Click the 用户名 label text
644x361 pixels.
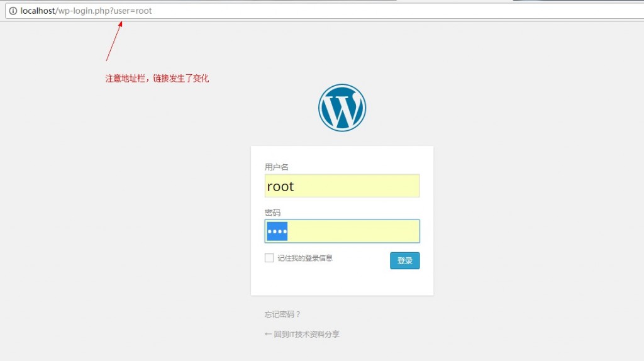(x=277, y=167)
